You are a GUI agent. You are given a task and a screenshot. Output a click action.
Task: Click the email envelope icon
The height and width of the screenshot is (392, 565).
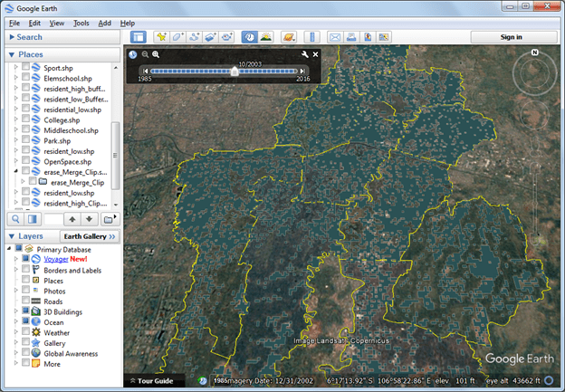335,37
